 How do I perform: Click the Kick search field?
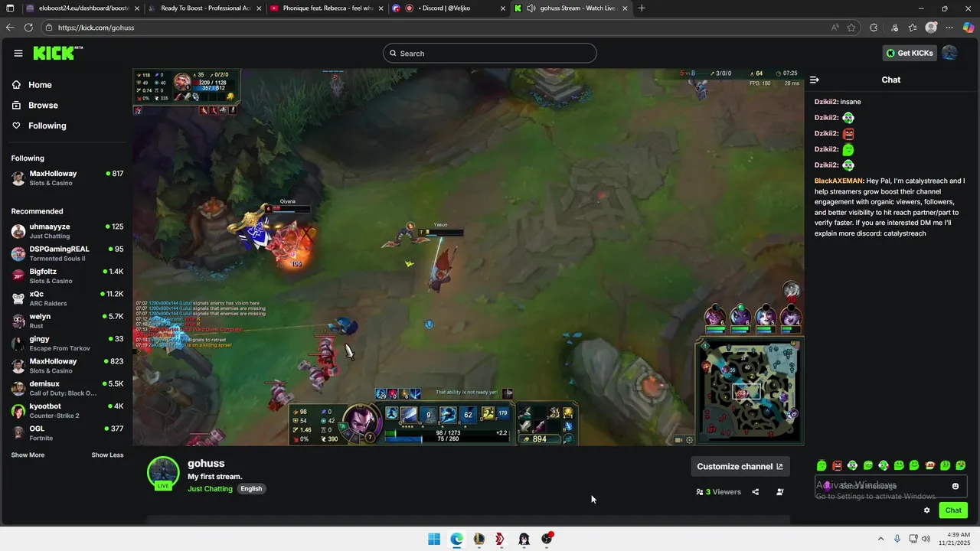(x=490, y=53)
